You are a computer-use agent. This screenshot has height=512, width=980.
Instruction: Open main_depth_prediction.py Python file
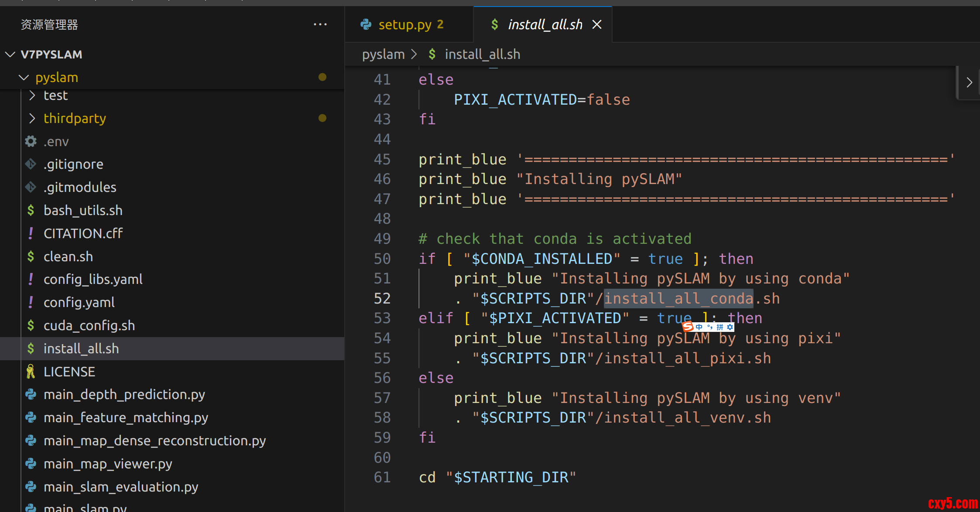click(124, 395)
